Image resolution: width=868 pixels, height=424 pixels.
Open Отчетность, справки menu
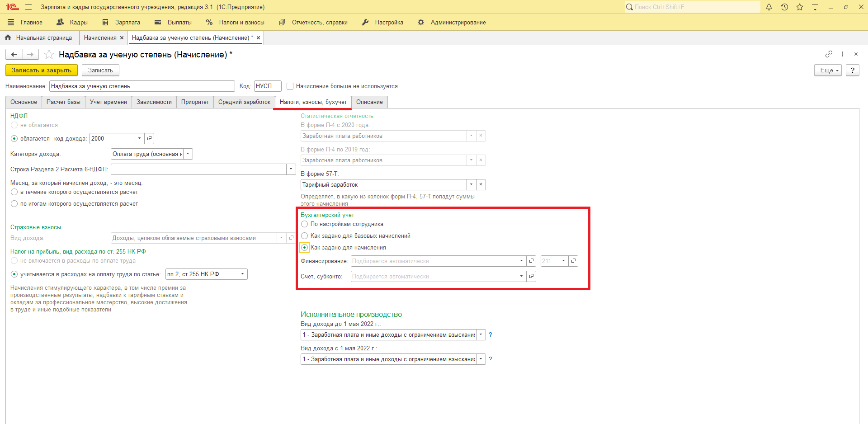pyautogui.click(x=313, y=22)
